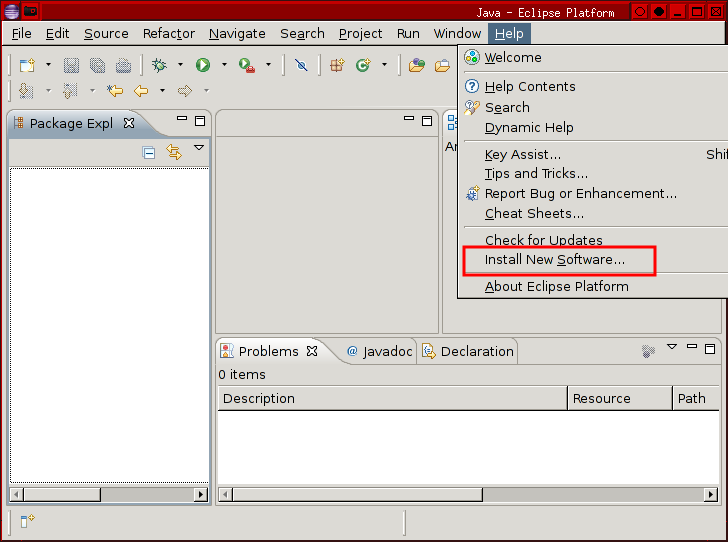Click the Run External Tools icon

tap(247, 65)
